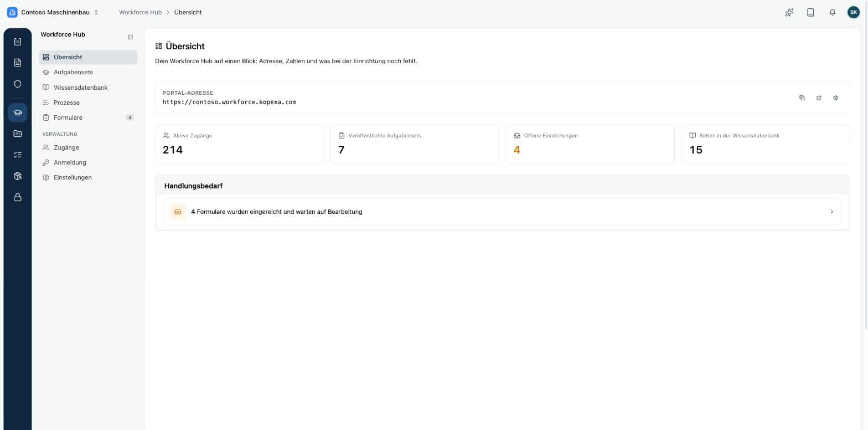Open Zugänge under Verwaltung

[88, 147]
